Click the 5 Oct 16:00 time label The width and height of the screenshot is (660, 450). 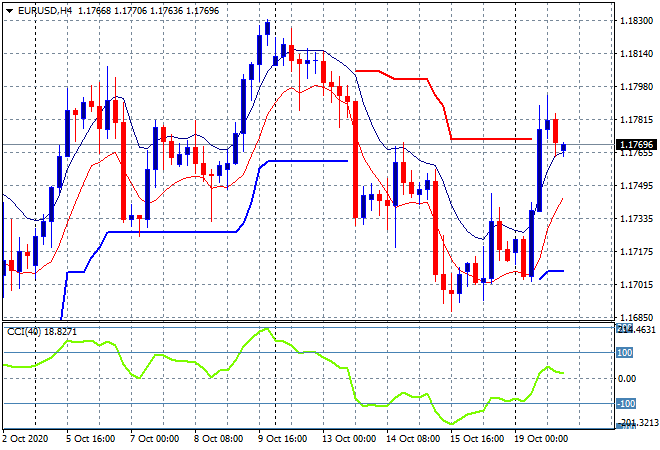90,439
